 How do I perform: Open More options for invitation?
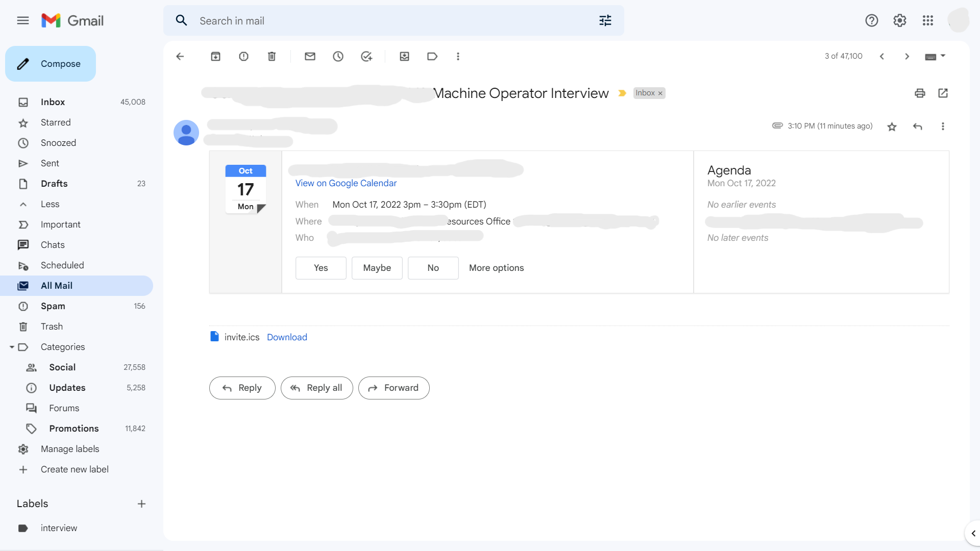496,268
